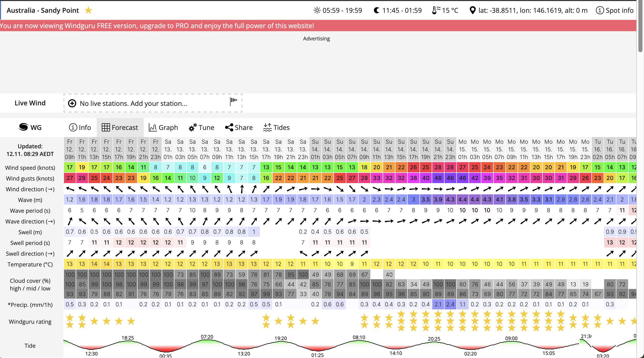Open the WG model logo tab
The image size is (644, 358).
pos(30,127)
